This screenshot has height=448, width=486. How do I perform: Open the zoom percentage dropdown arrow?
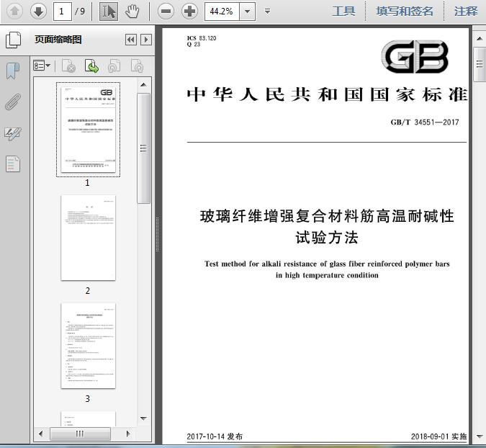click(x=248, y=12)
